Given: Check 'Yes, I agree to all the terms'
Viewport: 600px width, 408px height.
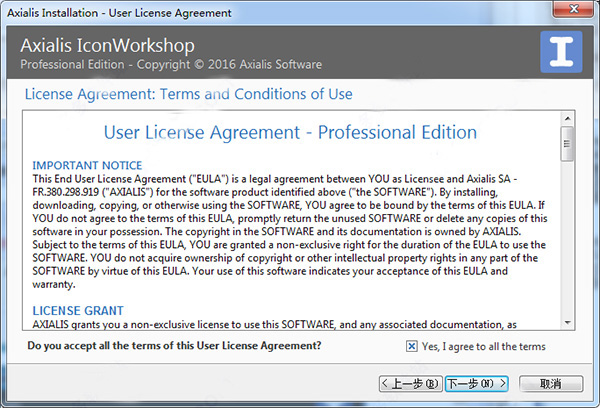Looking at the screenshot, I should [x=412, y=346].
